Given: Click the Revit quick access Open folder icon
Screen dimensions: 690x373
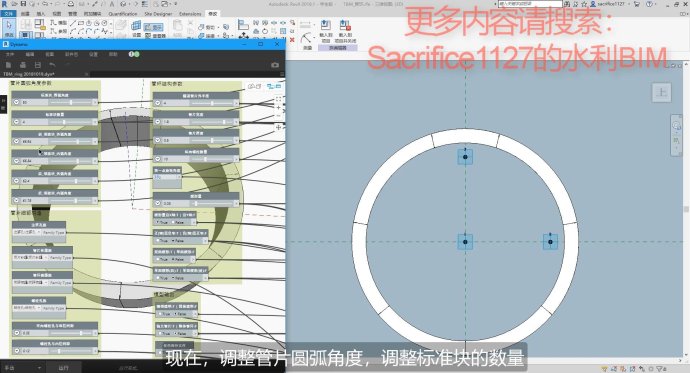Looking at the screenshot, I should click(15, 4).
